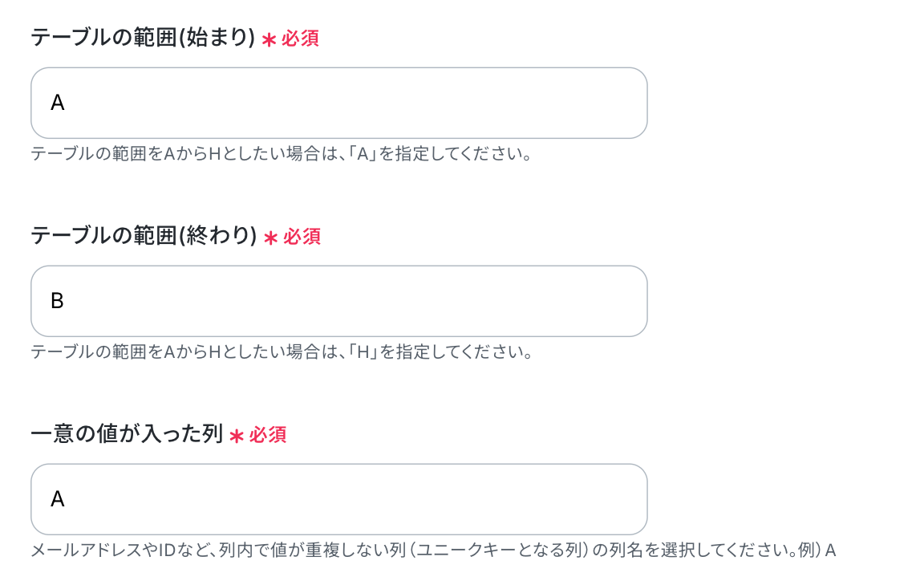This screenshot has width=924, height=581.
Task: Click the 必須 marker for テーブルの範囲(終わり)
Action: tap(302, 237)
